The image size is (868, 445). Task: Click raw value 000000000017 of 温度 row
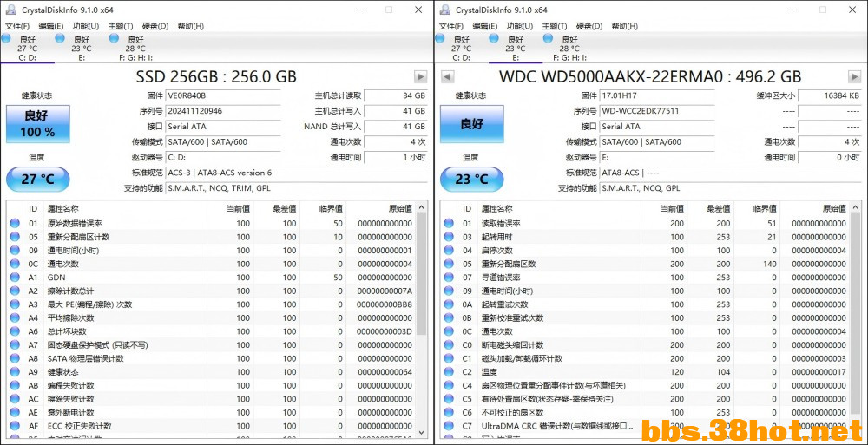819,372
